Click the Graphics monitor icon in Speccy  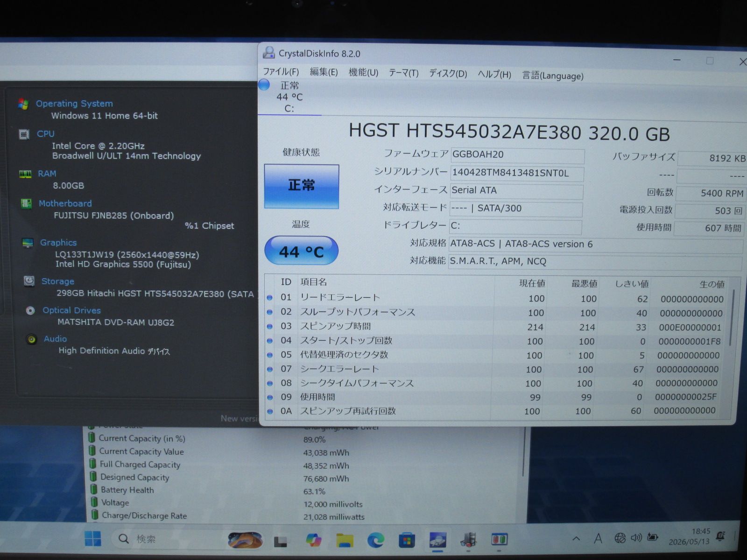(x=28, y=243)
